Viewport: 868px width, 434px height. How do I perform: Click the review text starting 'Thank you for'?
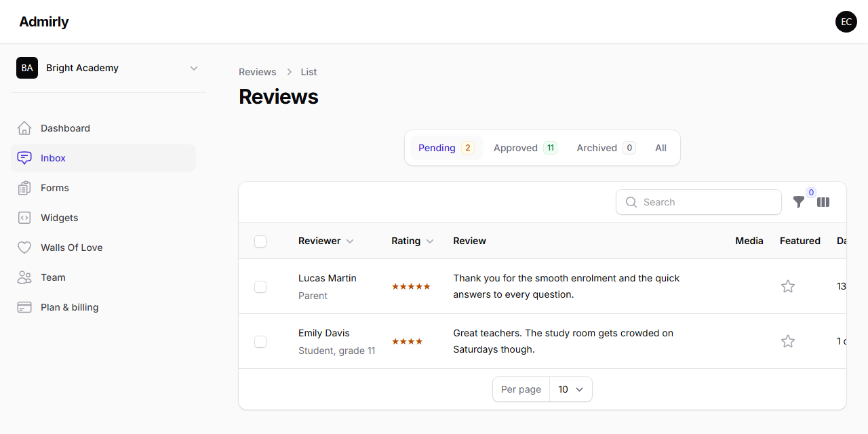click(x=566, y=286)
